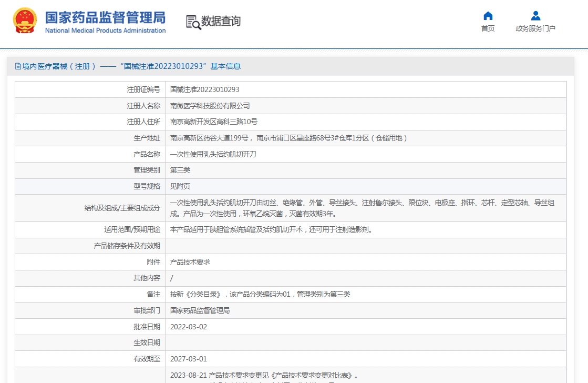
Task: Click the 有效期至 label
Action: [147, 359]
